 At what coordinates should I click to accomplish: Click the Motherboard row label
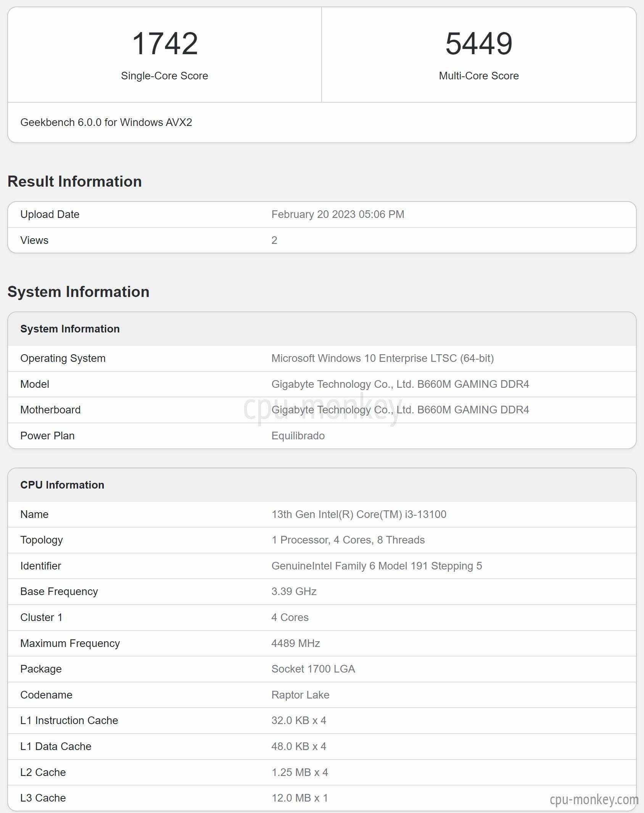coord(50,410)
